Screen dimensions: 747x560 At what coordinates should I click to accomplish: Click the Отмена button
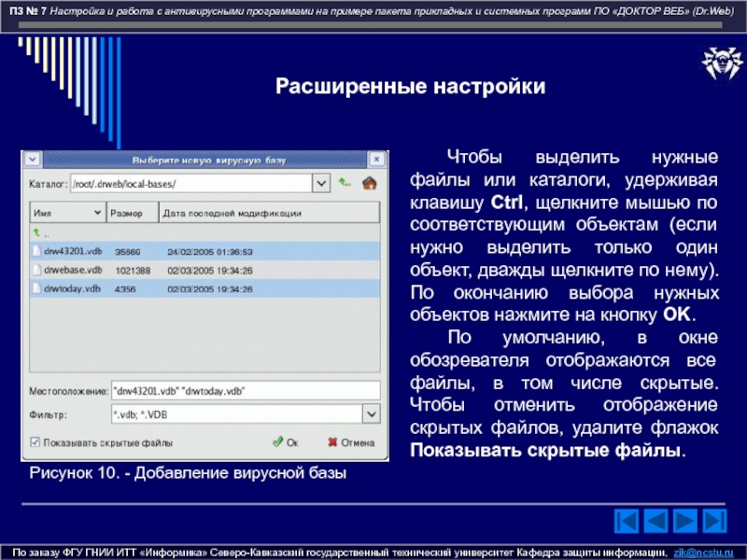point(351,442)
